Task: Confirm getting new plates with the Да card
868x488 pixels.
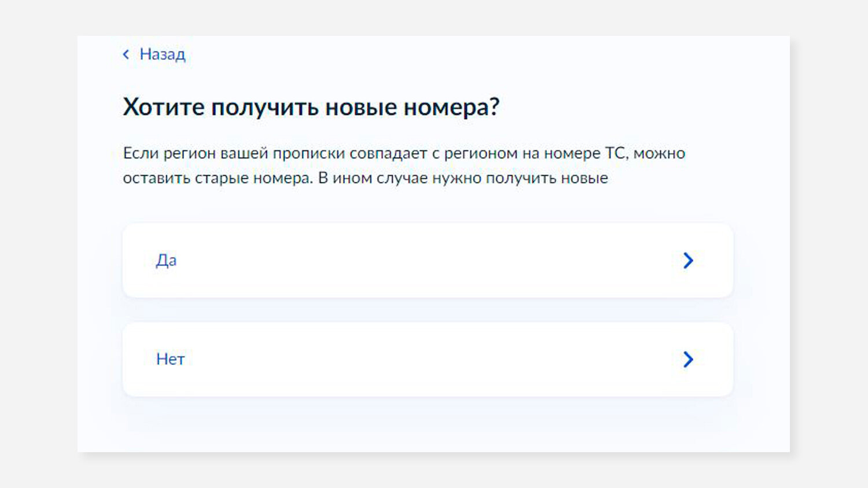Action: coord(428,260)
